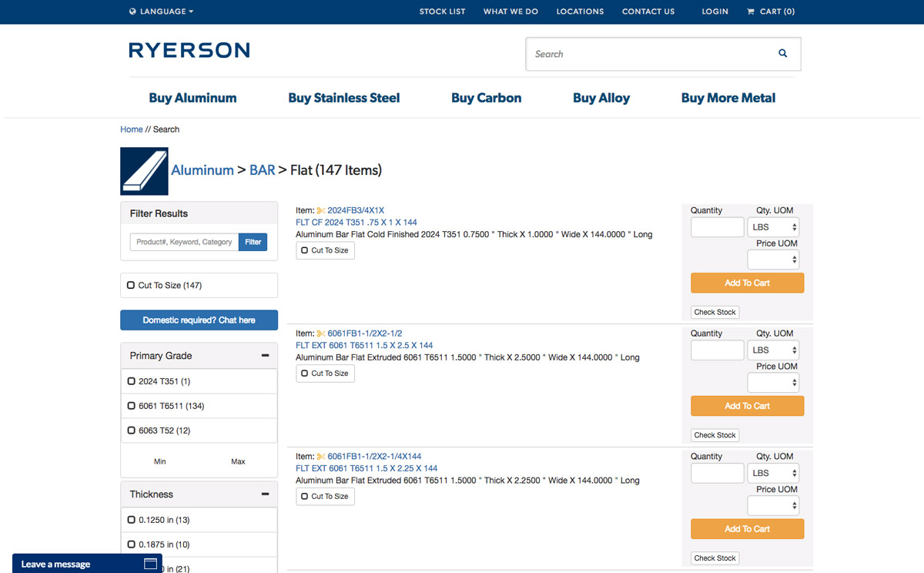The image size is (924, 573).
Task: Collapse Primary Grade with minus icon
Action: 265,356
